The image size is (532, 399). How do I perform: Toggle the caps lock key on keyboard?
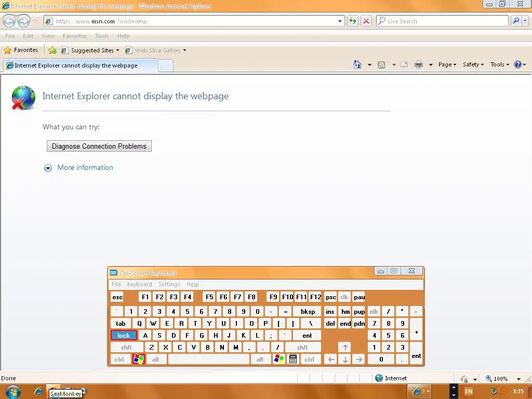[x=124, y=336]
